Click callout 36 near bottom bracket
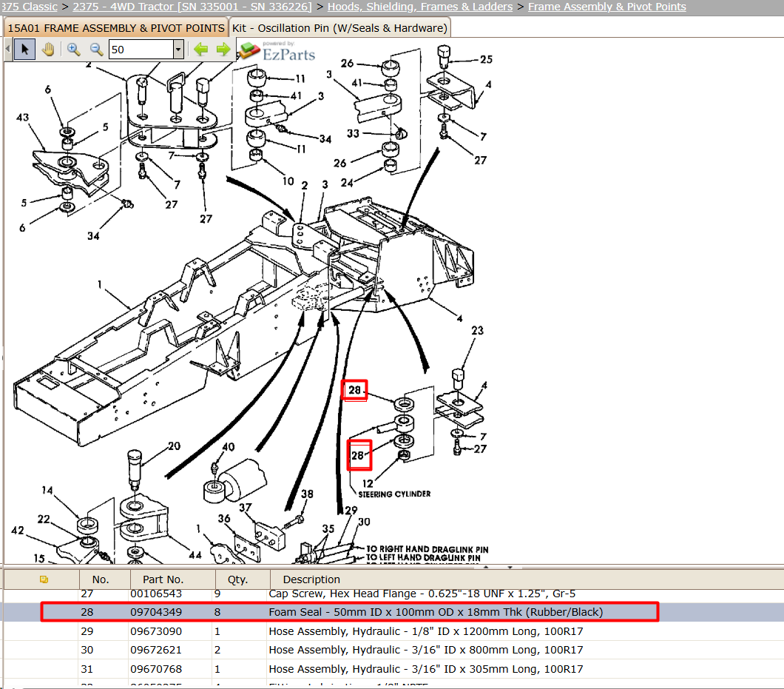This screenshot has width=784, height=689. pos(224,519)
